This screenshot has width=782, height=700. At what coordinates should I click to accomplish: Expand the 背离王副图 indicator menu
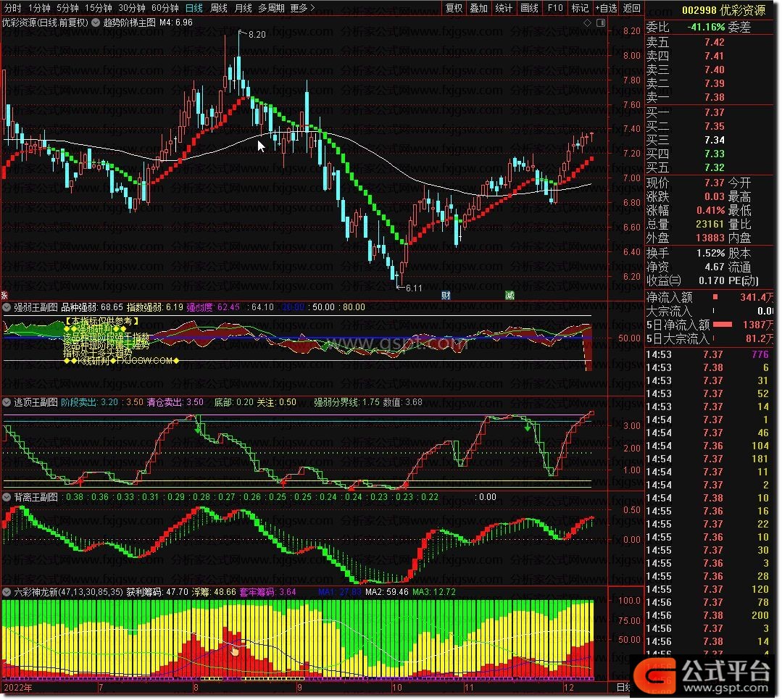[7, 498]
